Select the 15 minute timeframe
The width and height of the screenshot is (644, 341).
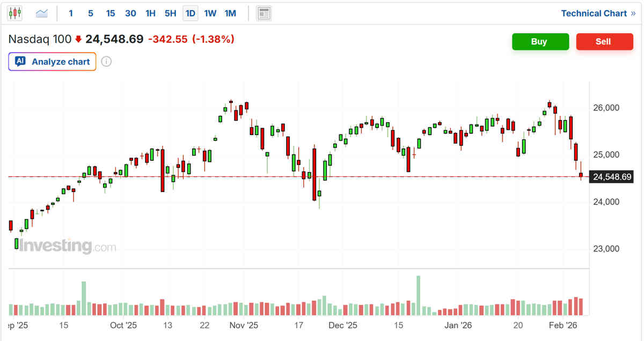coord(110,13)
